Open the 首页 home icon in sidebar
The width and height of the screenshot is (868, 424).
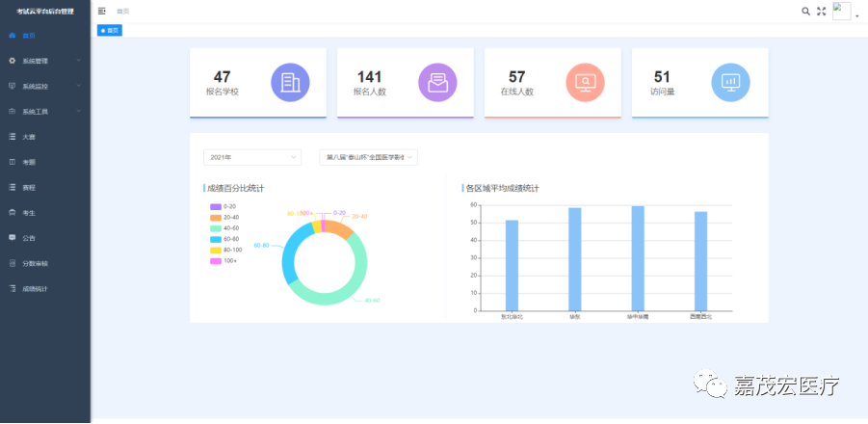[x=13, y=36]
